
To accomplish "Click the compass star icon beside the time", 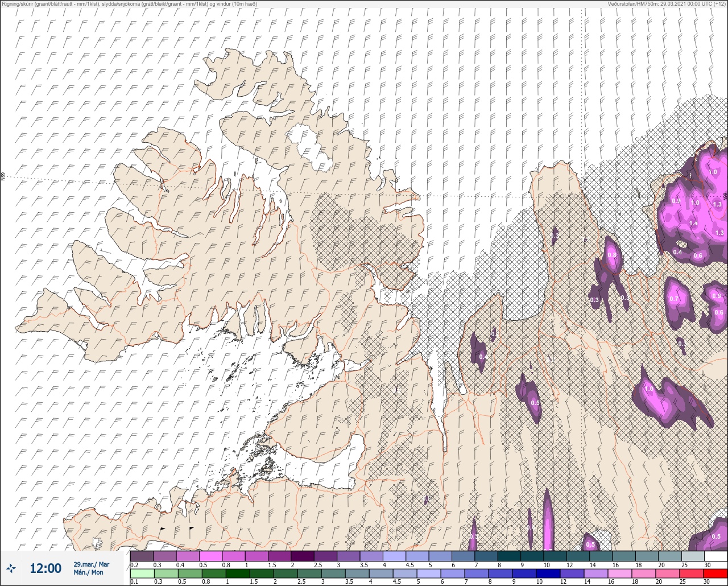I will [11, 568].
